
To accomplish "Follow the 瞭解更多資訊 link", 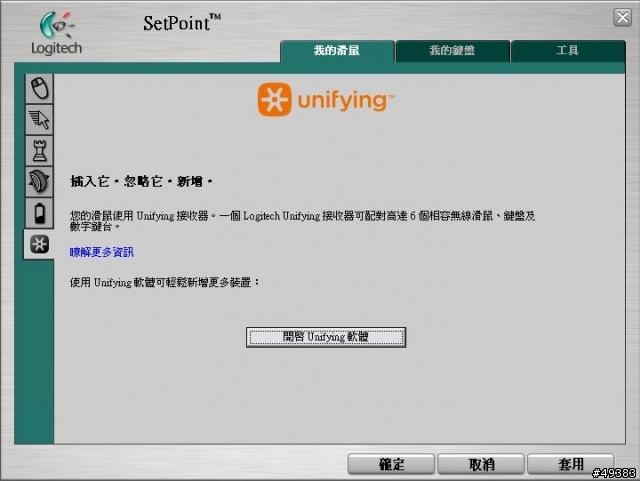I will (x=102, y=252).
